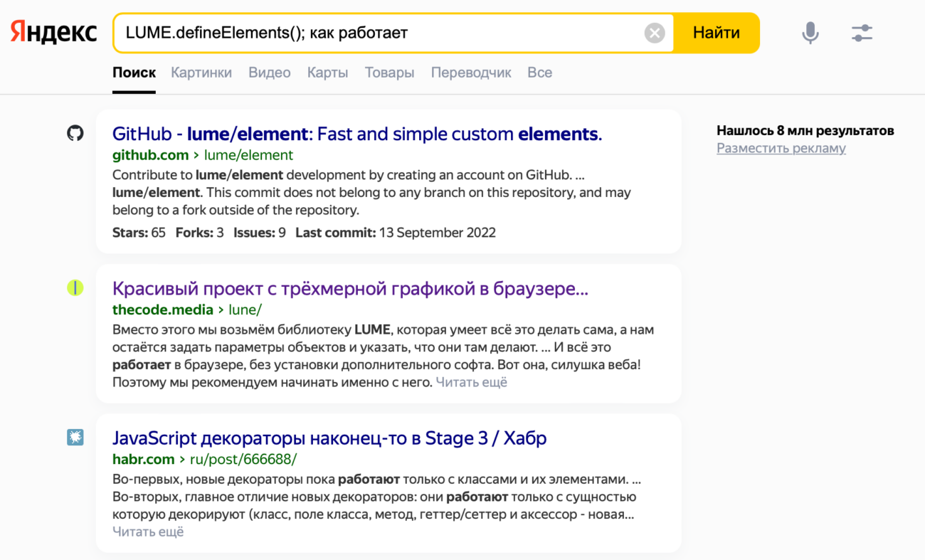The height and width of the screenshot is (560, 925).
Task: Click the GitHub favicon next to the first result
Action: [75, 132]
